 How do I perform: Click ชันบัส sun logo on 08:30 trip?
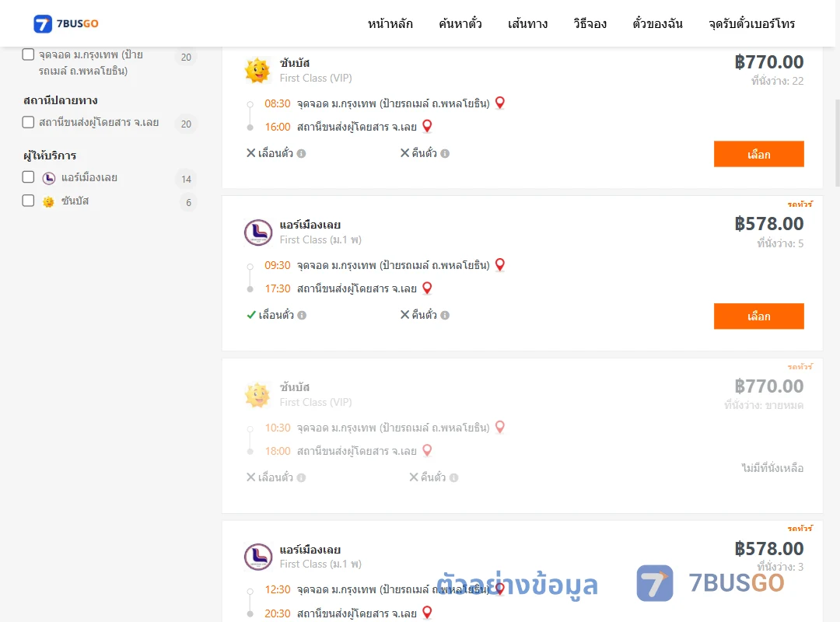pyautogui.click(x=257, y=70)
